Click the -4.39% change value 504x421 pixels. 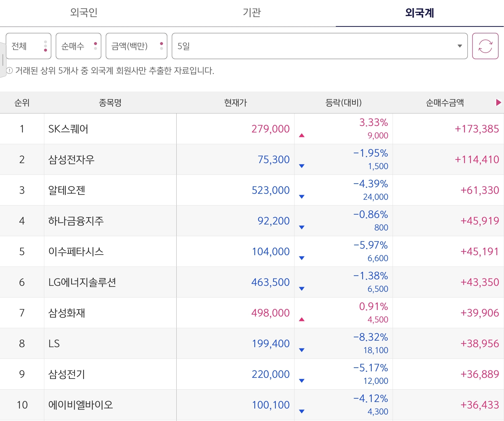[371, 184]
